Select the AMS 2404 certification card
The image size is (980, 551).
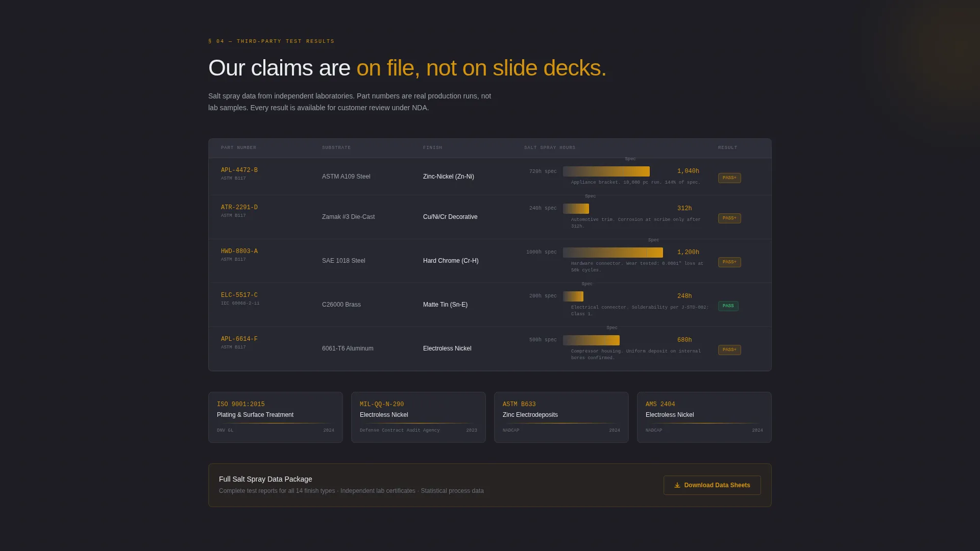tap(704, 417)
